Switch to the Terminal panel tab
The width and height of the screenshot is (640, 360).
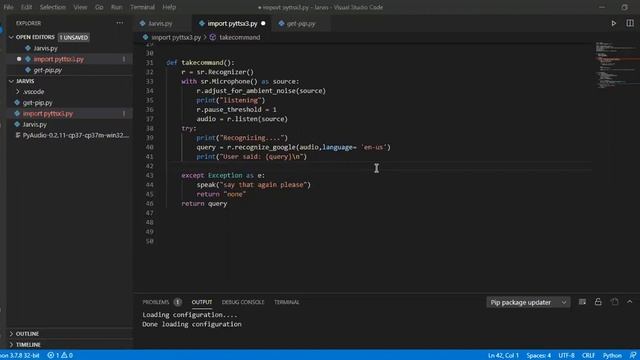[287, 302]
